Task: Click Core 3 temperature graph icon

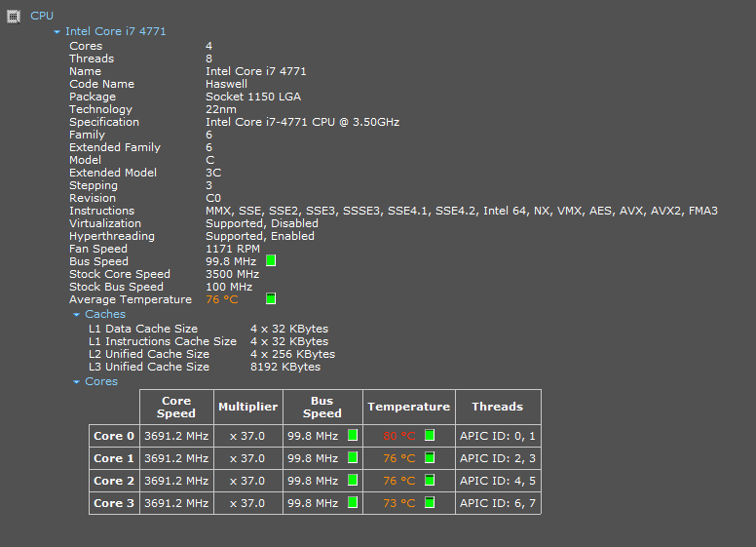Action: click(x=430, y=502)
